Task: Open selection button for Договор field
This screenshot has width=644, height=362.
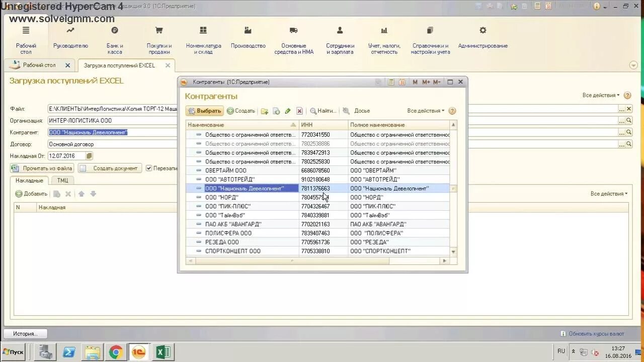Action: click(x=622, y=144)
